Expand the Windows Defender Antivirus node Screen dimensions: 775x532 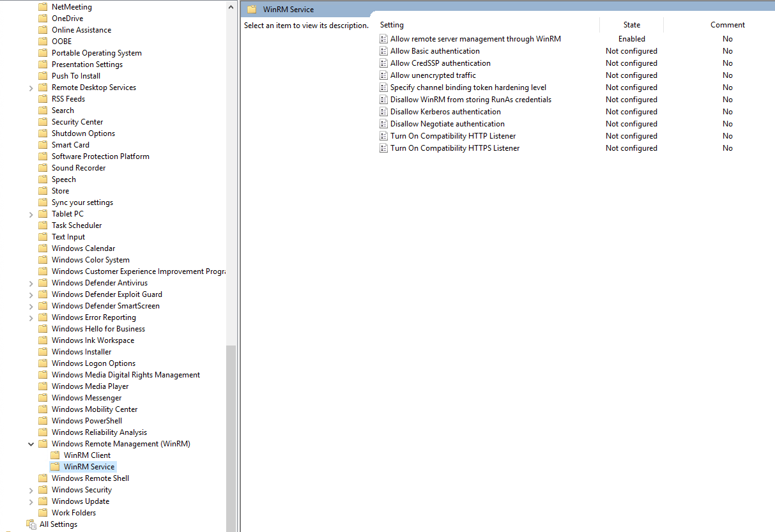[x=31, y=284]
